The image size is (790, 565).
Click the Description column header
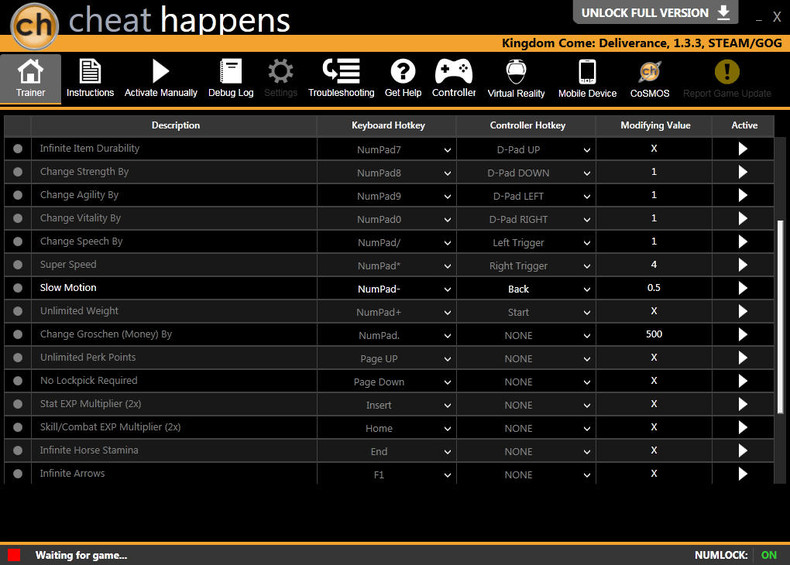[175, 125]
